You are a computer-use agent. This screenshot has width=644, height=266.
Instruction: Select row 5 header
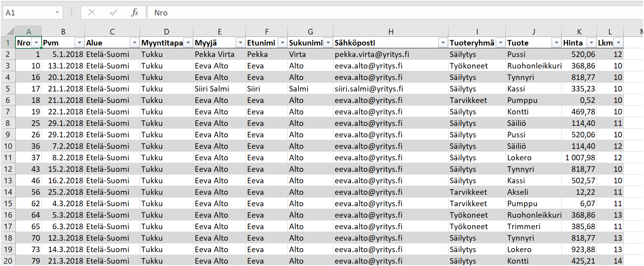point(8,89)
